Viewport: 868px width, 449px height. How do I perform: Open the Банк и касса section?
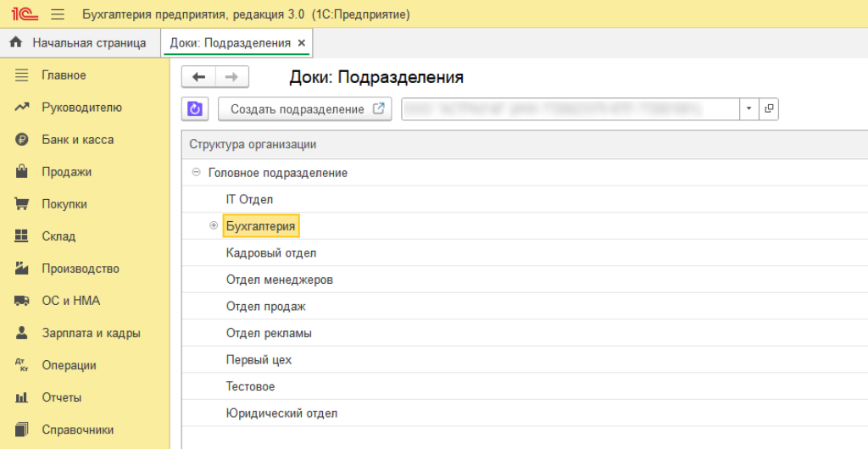pos(77,140)
